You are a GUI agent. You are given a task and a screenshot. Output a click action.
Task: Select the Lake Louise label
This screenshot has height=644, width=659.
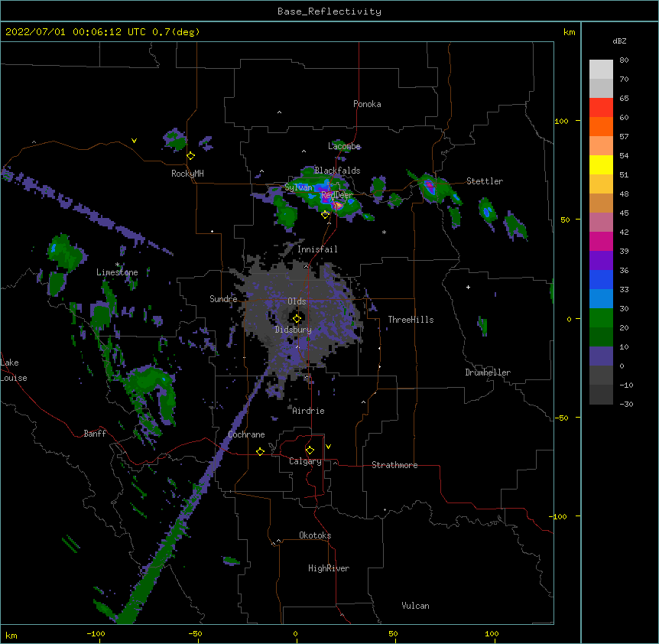14,370
